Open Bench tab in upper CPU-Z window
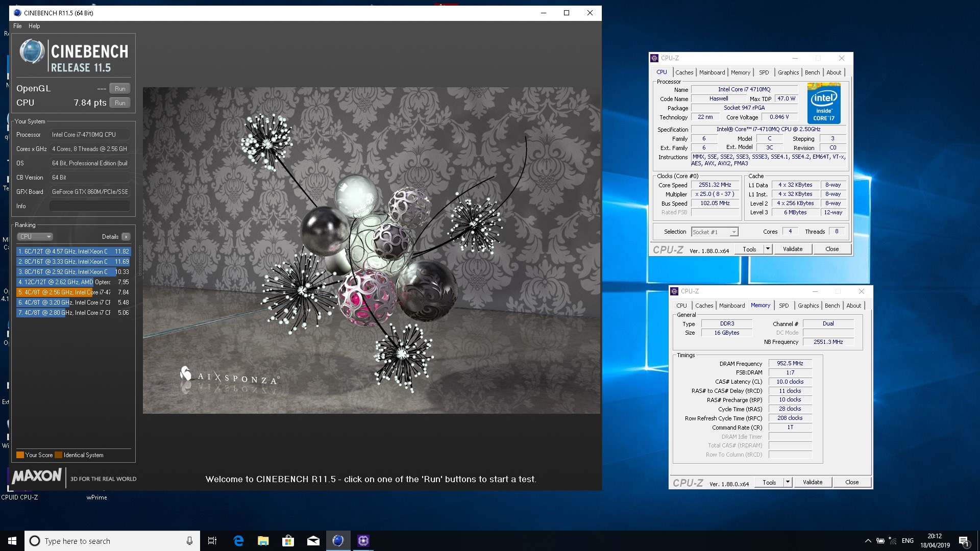Image resolution: width=980 pixels, height=551 pixels. 812,72
